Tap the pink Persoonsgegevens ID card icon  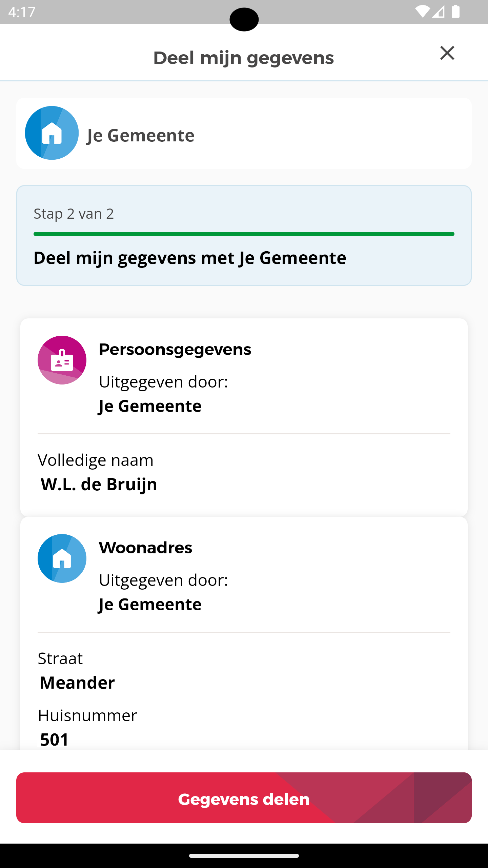62,360
